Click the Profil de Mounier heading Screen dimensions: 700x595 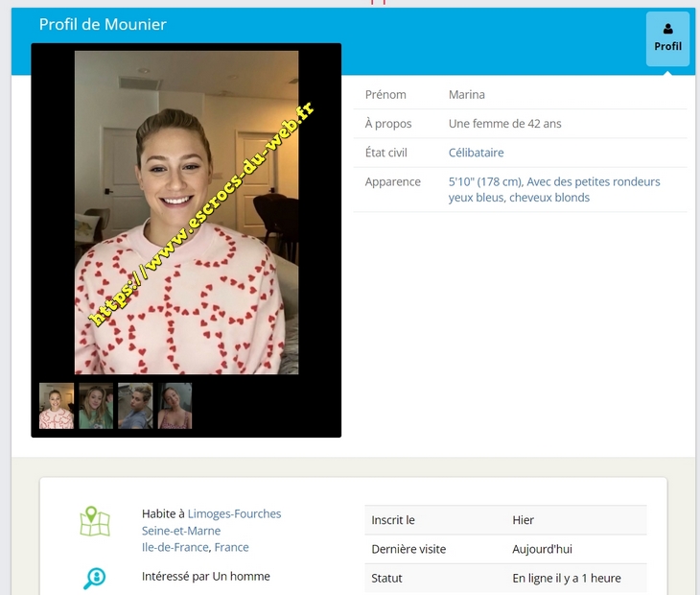tap(103, 24)
